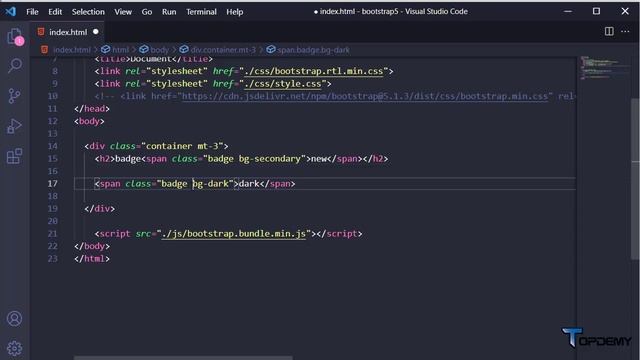
Task: Open the Help menu
Action: (x=235, y=12)
